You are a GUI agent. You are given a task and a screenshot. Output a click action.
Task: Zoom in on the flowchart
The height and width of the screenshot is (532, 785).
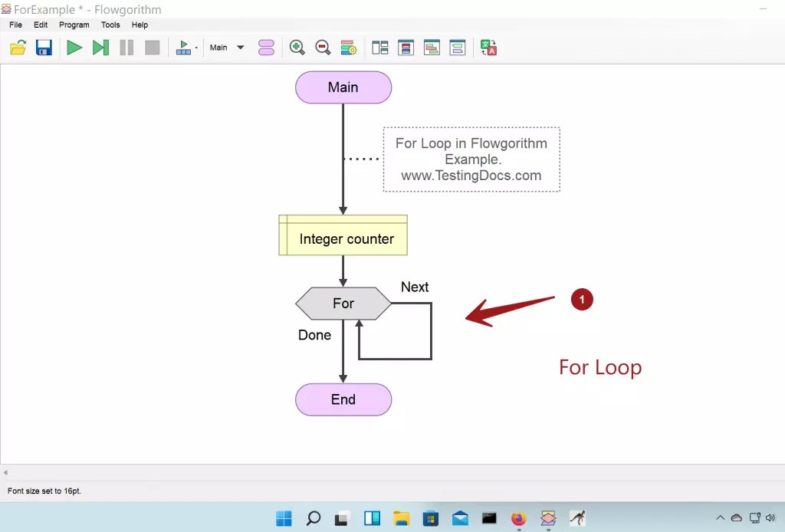(x=297, y=47)
